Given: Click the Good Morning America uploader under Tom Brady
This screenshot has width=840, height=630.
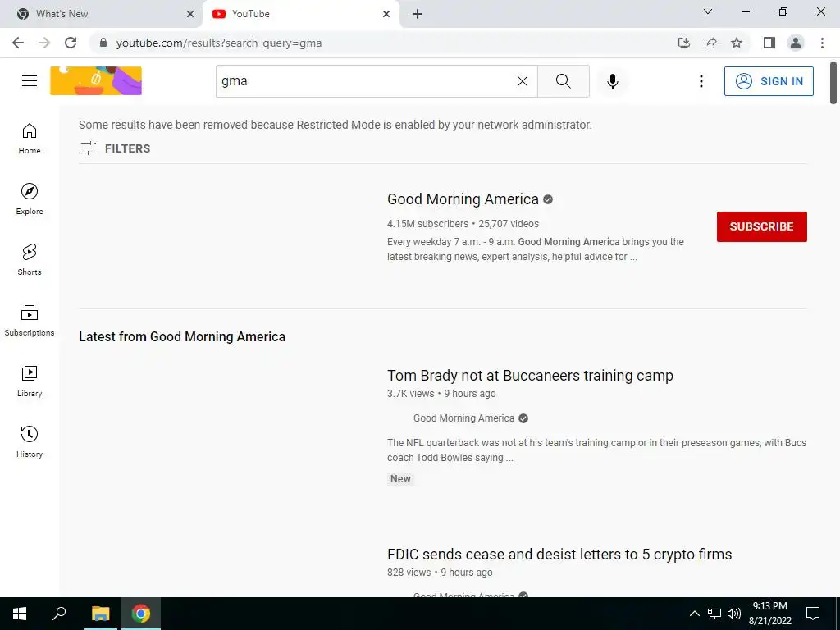Looking at the screenshot, I should click(x=463, y=418).
